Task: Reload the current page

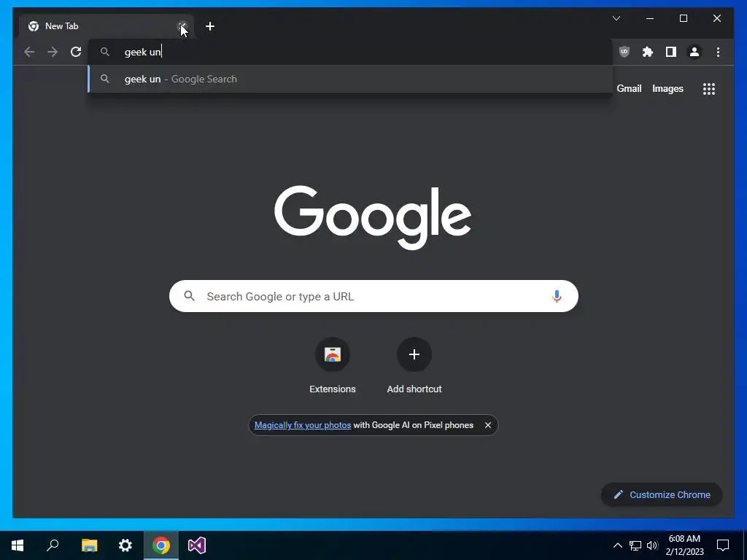Action: pyautogui.click(x=76, y=52)
